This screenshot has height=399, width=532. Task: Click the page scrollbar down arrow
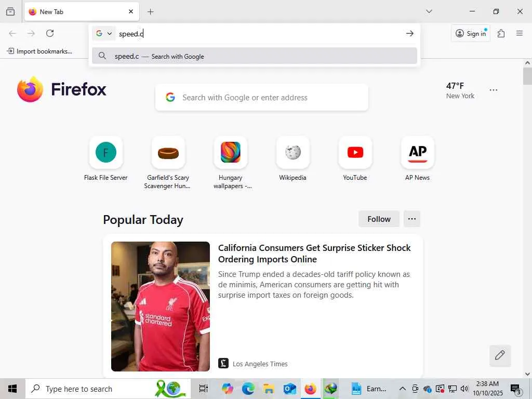[528, 374]
